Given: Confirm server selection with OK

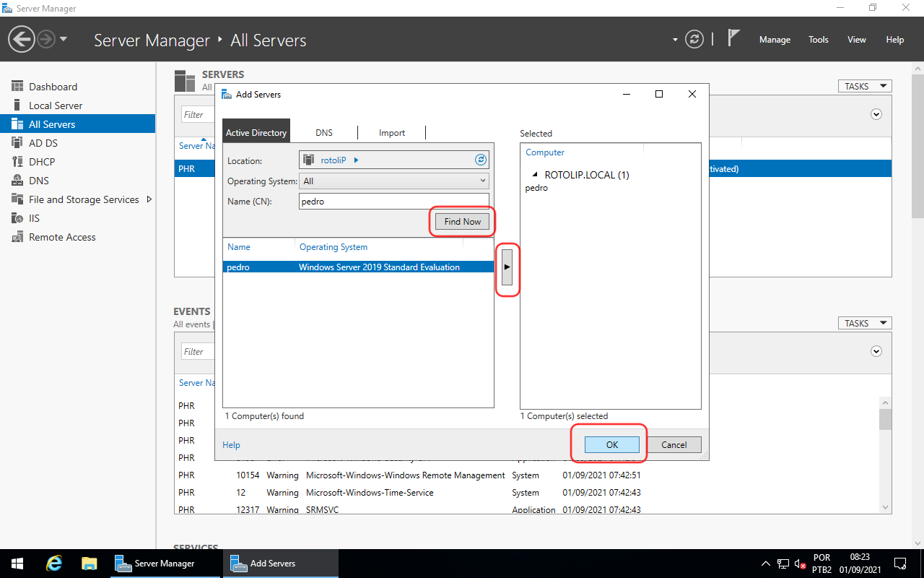Looking at the screenshot, I should [x=611, y=444].
